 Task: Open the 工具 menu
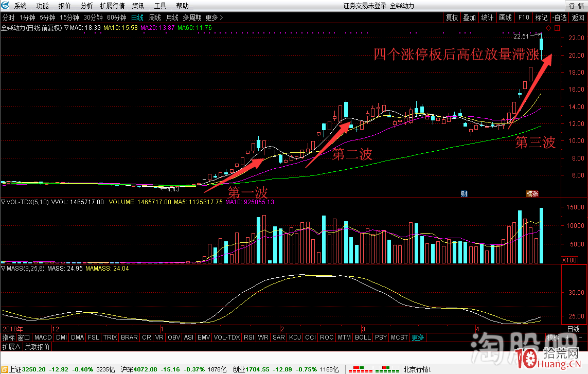click(160, 6)
